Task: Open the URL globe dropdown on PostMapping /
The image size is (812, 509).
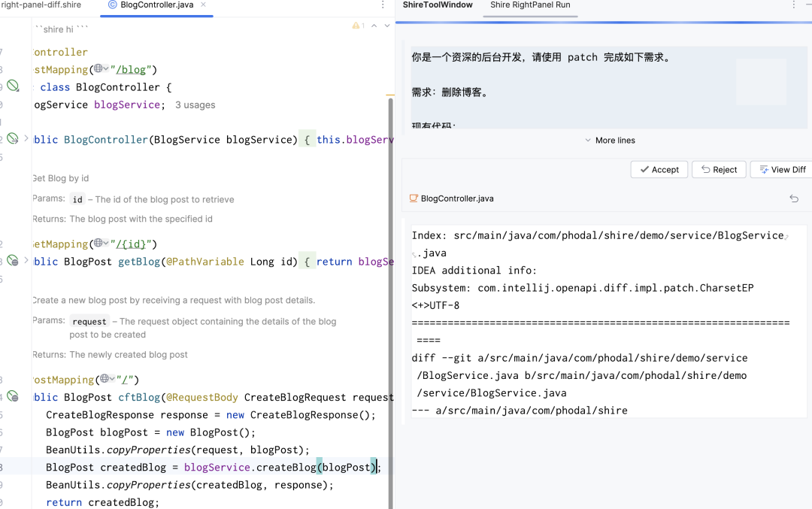Action: pos(108,378)
